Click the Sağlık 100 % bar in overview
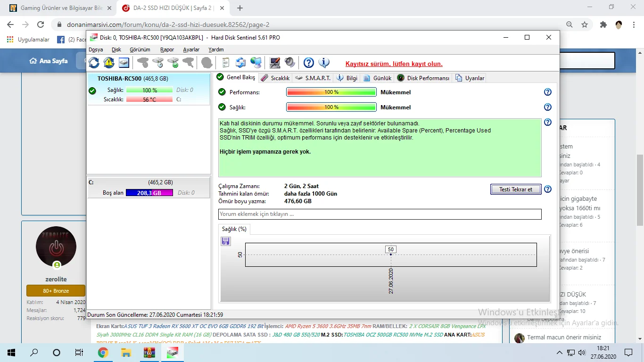Screen dimensions: 644x362 331,107
